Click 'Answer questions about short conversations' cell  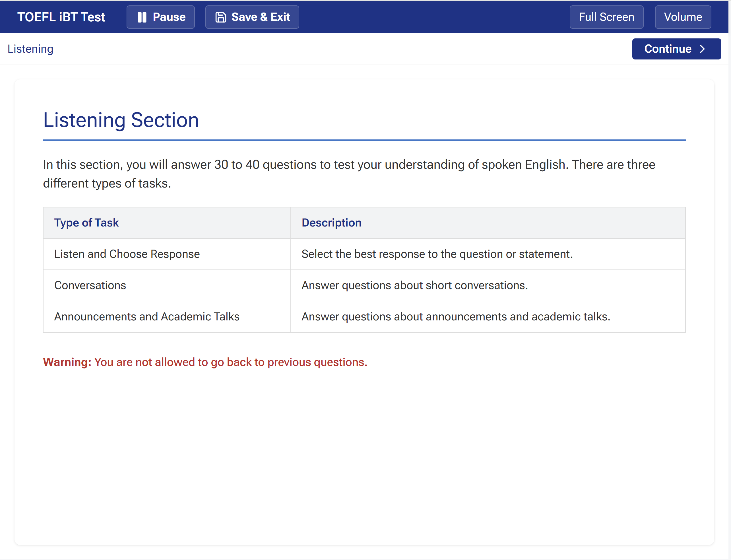(x=414, y=285)
